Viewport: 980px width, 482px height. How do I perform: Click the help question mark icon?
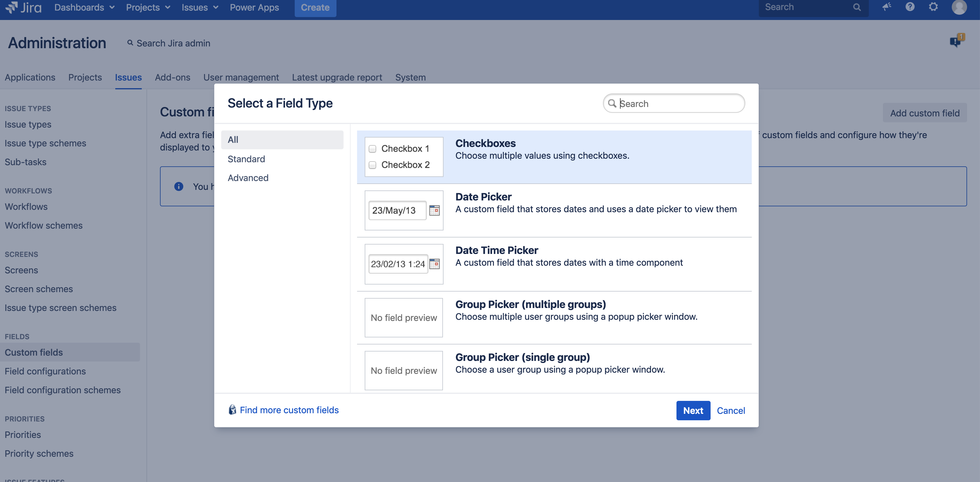[910, 7]
